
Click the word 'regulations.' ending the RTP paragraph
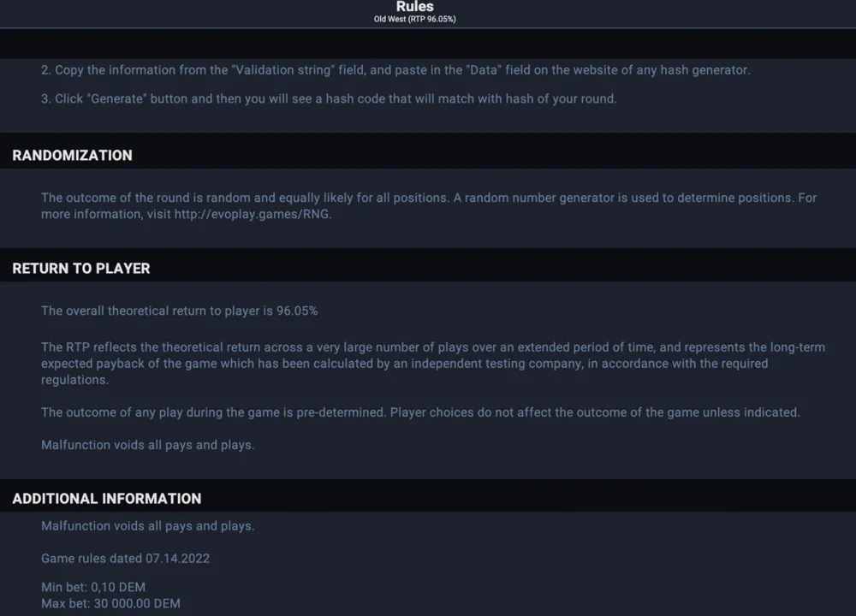74,380
